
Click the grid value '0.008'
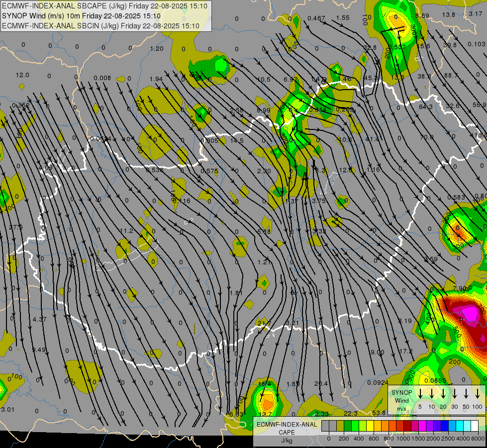[x=102, y=78]
